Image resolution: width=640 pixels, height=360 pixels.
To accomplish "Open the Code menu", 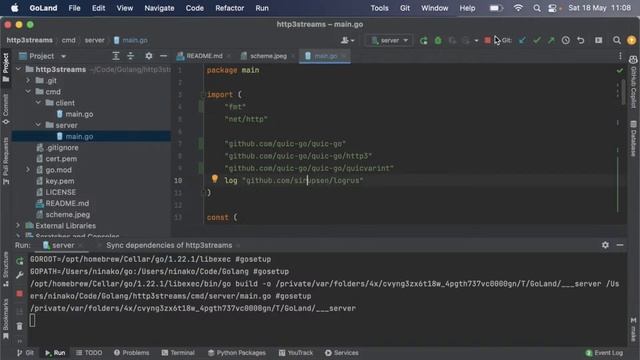I will [x=194, y=8].
